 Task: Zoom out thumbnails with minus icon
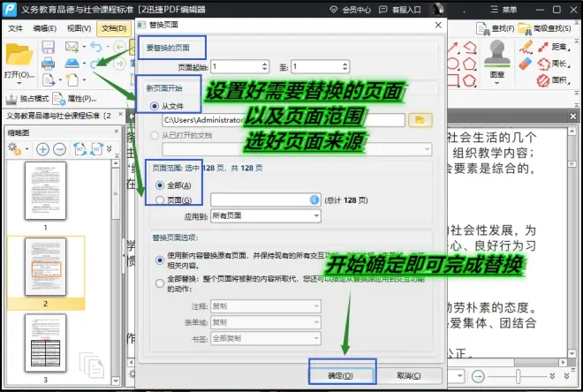click(59, 149)
